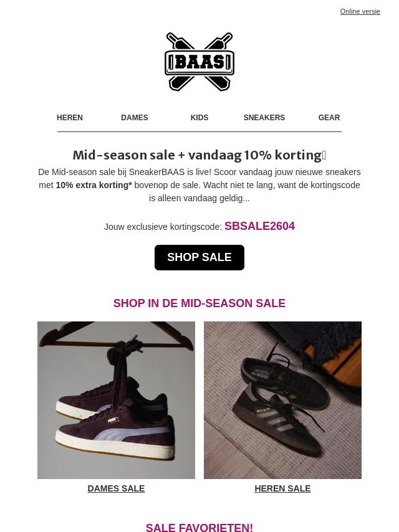Open the GEAR menu item
Image resolution: width=399 pixels, height=532 pixels.
point(329,117)
